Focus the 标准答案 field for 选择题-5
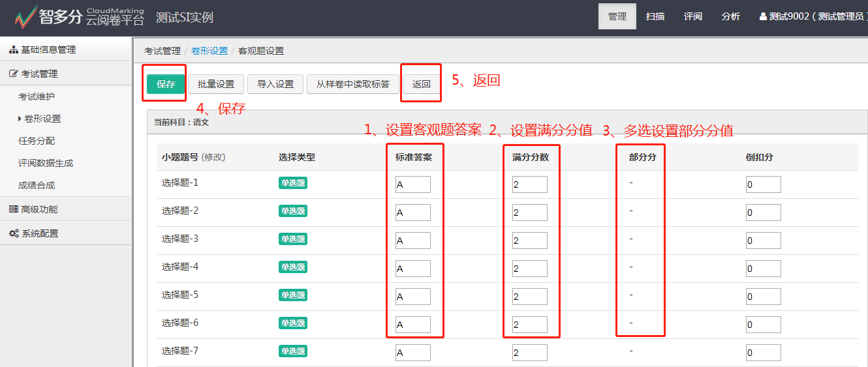 coord(413,297)
